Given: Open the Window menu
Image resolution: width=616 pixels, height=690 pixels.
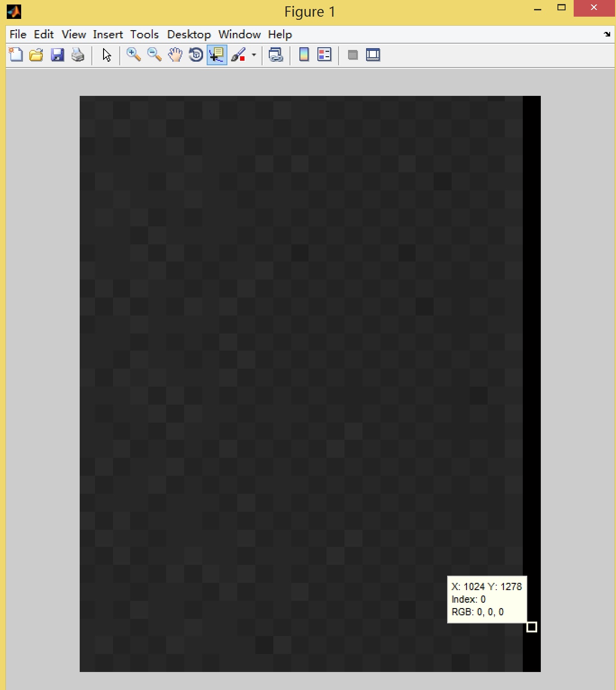Looking at the screenshot, I should click(x=240, y=35).
